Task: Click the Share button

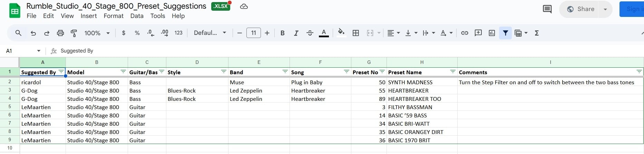Action: tap(581, 9)
